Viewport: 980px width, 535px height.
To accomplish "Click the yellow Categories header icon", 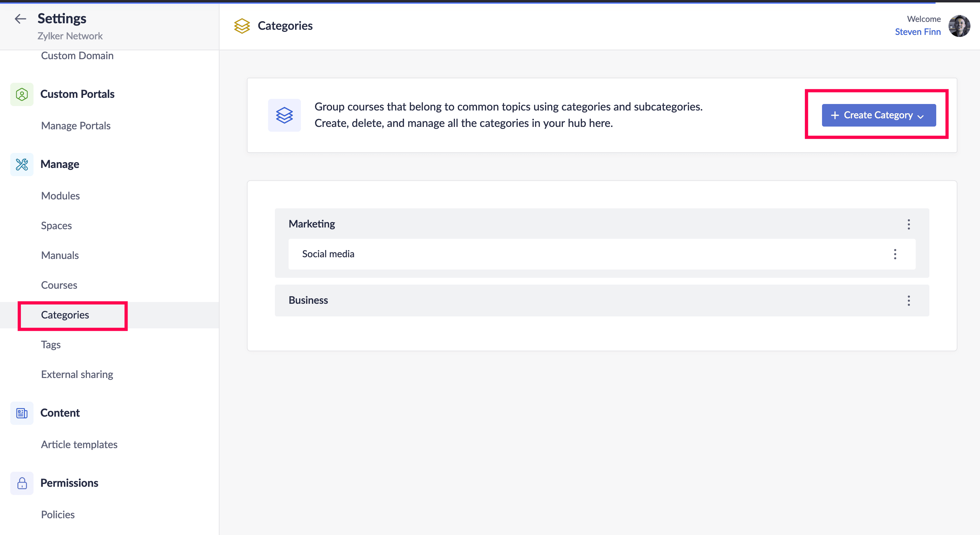I will pyautogui.click(x=242, y=26).
